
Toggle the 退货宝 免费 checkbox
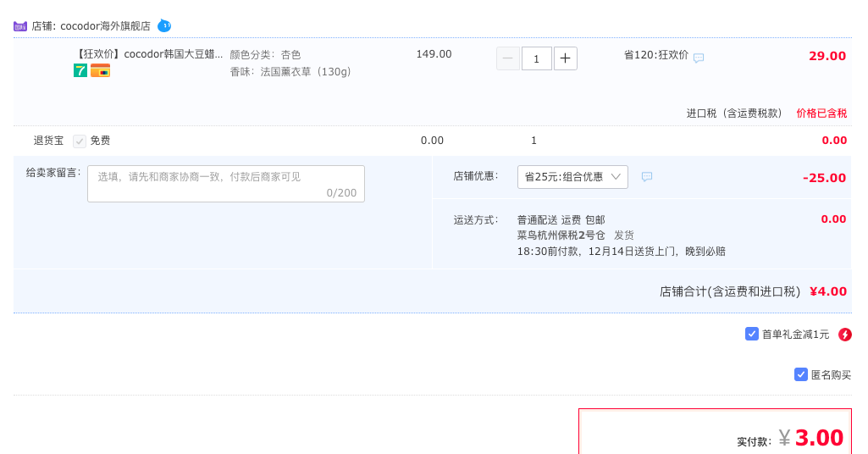click(80, 141)
